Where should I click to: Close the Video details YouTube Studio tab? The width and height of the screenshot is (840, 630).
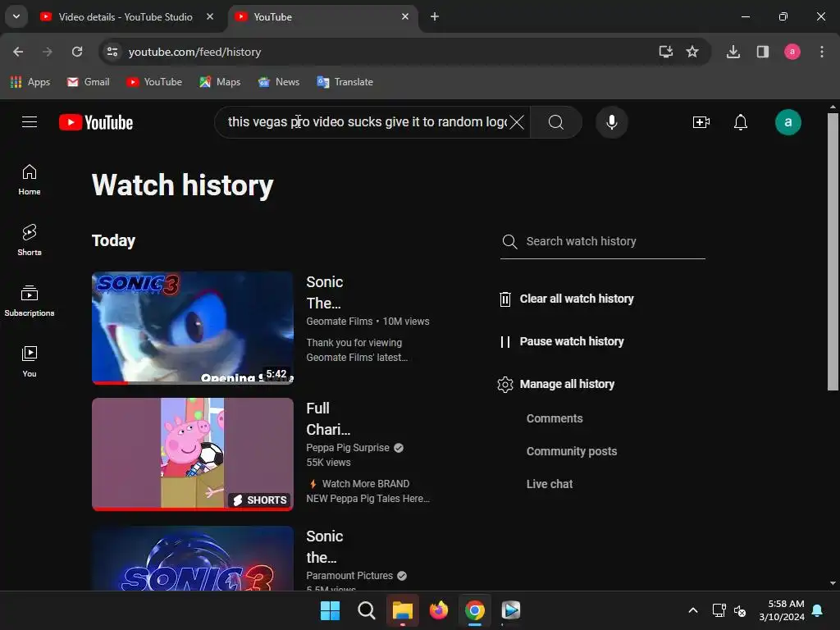210,16
